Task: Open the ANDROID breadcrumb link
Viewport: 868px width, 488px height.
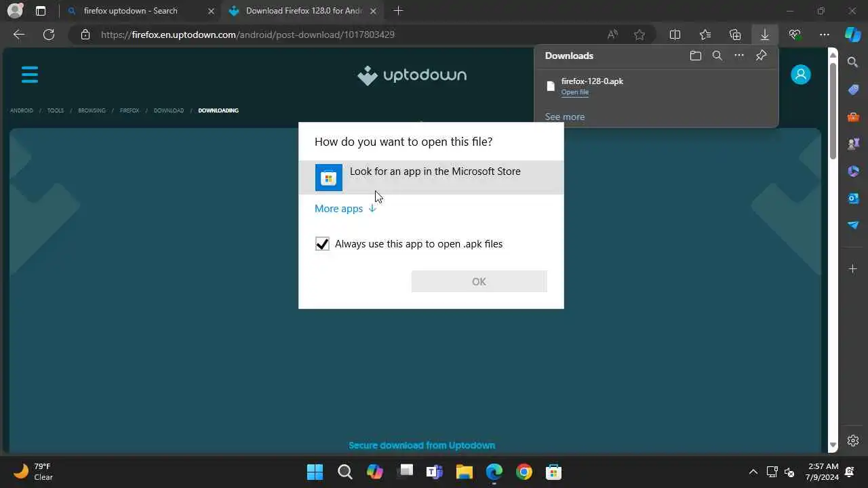Action: (x=22, y=110)
